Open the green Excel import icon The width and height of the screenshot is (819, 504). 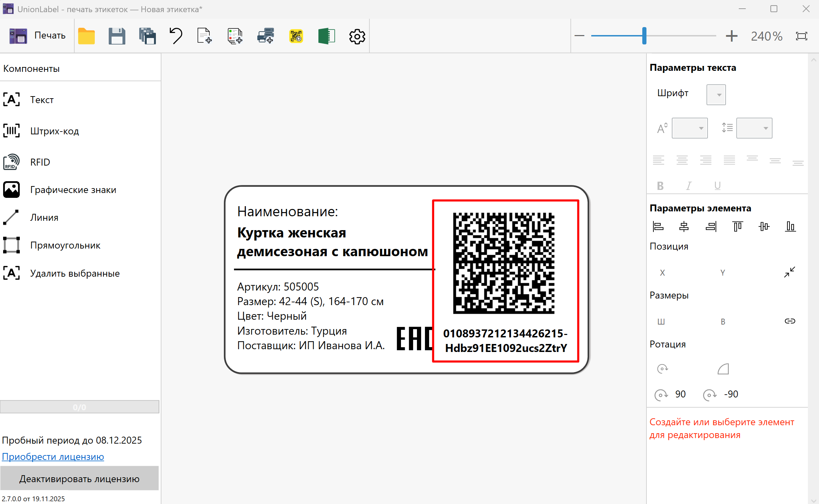tap(326, 36)
